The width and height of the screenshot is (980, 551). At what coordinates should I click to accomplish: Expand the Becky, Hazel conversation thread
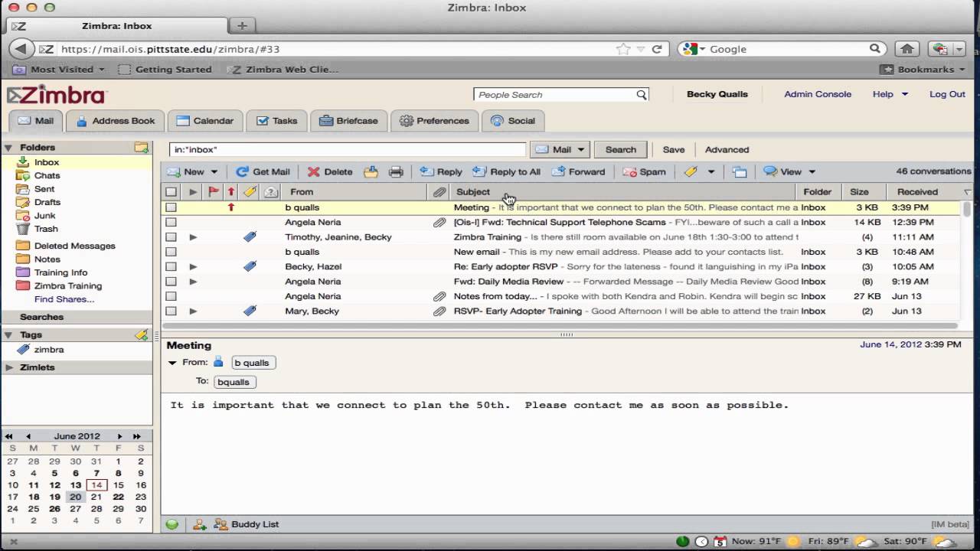click(193, 266)
